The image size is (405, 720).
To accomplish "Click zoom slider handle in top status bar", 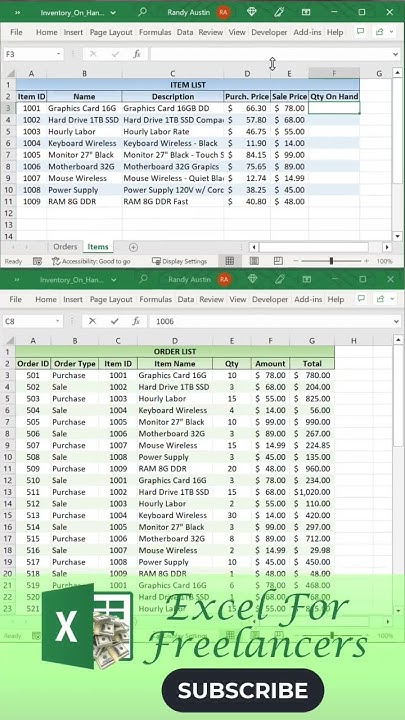I will (x=331, y=261).
